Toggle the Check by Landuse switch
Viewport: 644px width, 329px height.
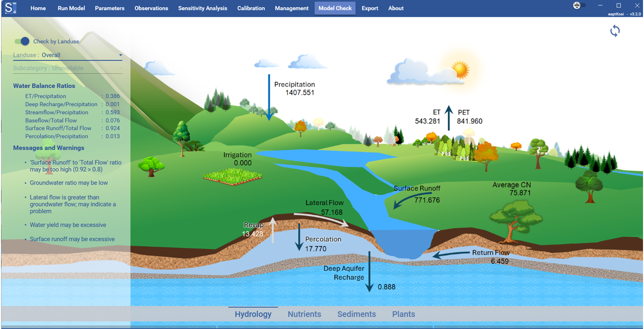pyautogui.click(x=22, y=41)
